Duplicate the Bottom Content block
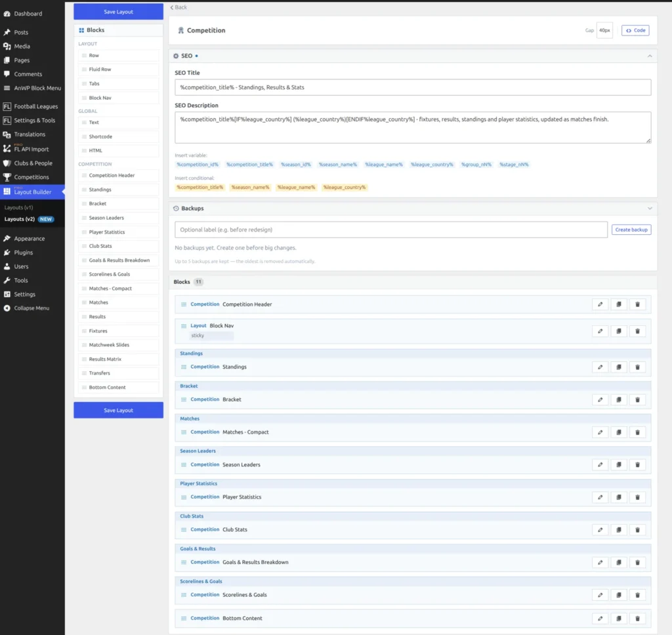672x635 pixels. pos(619,619)
